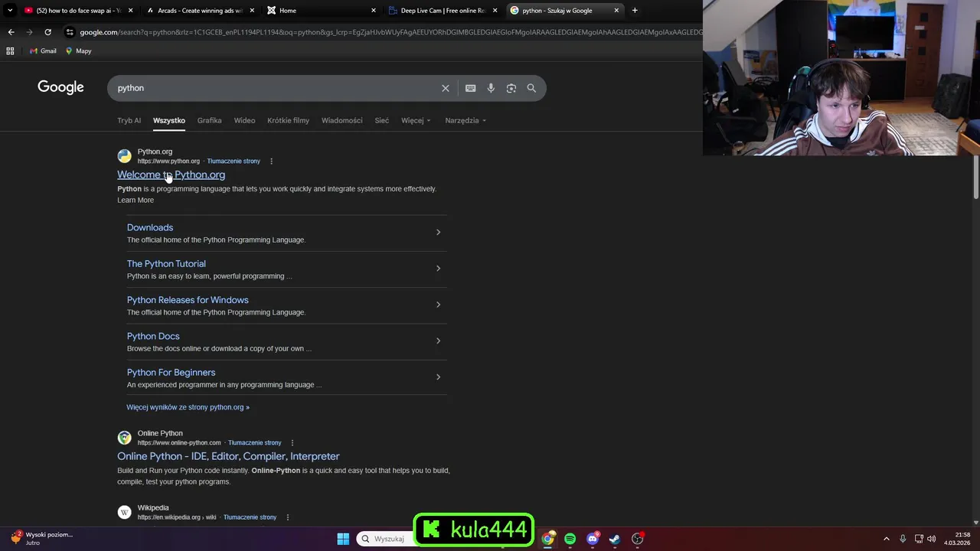
Task: Open tab search dropdown arrow
Action: 10,11
